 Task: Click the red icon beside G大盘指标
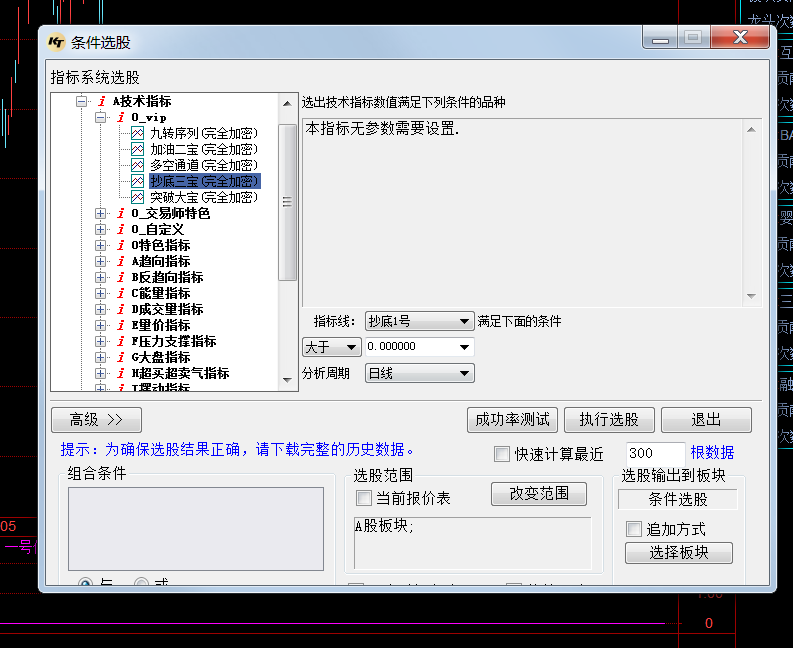pos(121,357)
